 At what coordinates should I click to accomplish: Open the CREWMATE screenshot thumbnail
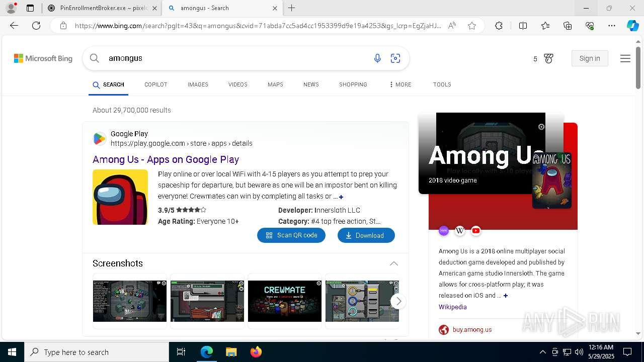285,301
